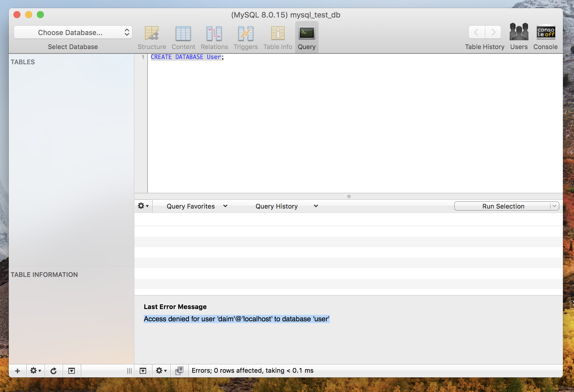Toggle the query results pane visibility
This screenshot has width=574, height=392.
tap(143, 371)
